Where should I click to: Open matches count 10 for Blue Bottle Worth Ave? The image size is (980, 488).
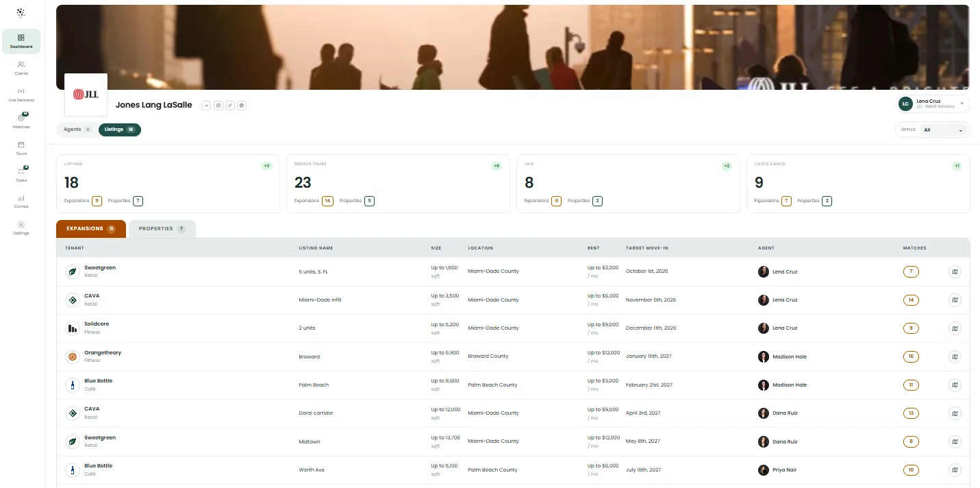click(x=911, y=469)
